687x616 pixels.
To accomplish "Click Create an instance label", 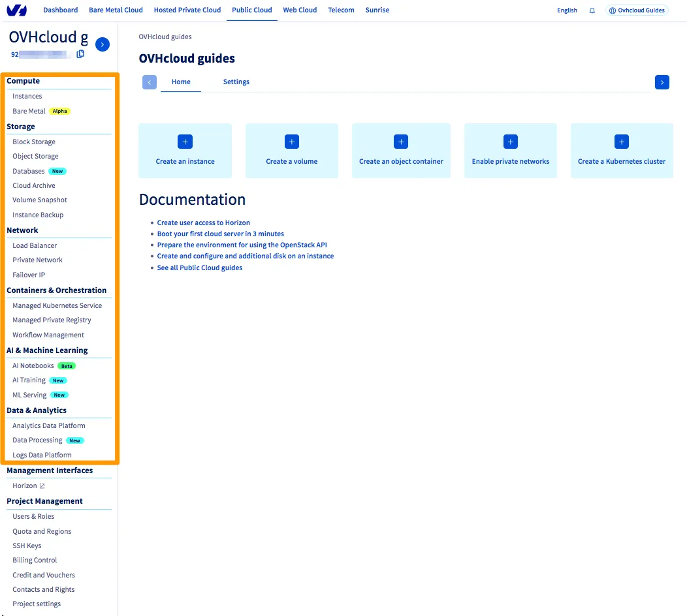I will coord(185,162).
